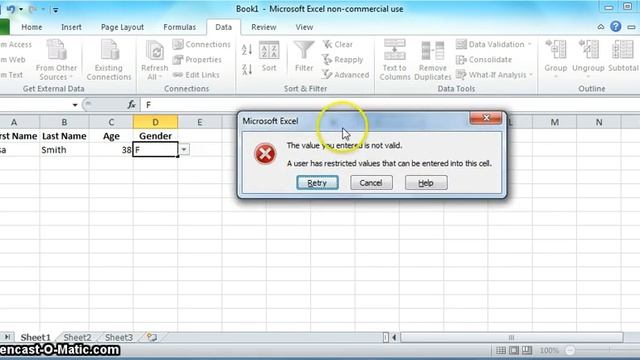Click Remove Duplicates
640x360 pixels.
click(x=433, y=60)
